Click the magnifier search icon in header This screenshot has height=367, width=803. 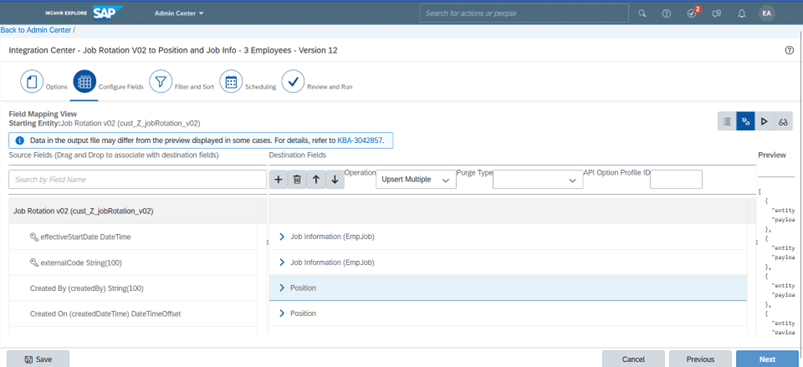pos(642,14)
